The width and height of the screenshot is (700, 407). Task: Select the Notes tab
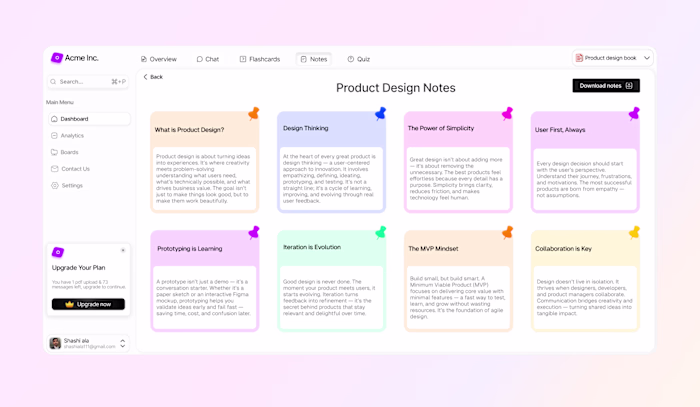[314, 59]
